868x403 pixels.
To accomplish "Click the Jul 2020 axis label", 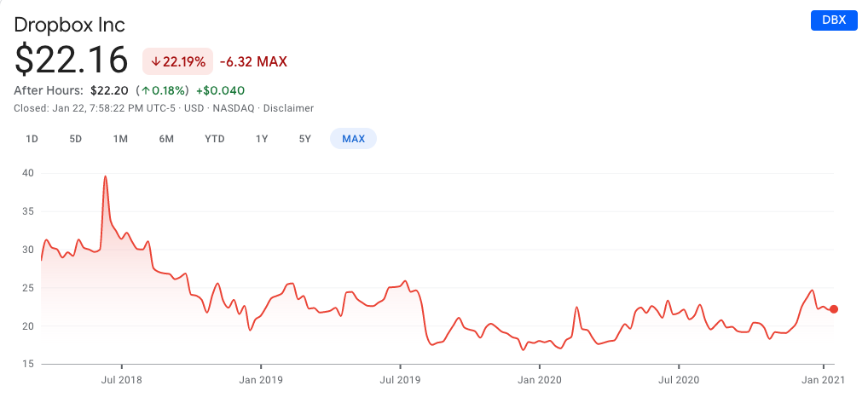I will [680, 380].
